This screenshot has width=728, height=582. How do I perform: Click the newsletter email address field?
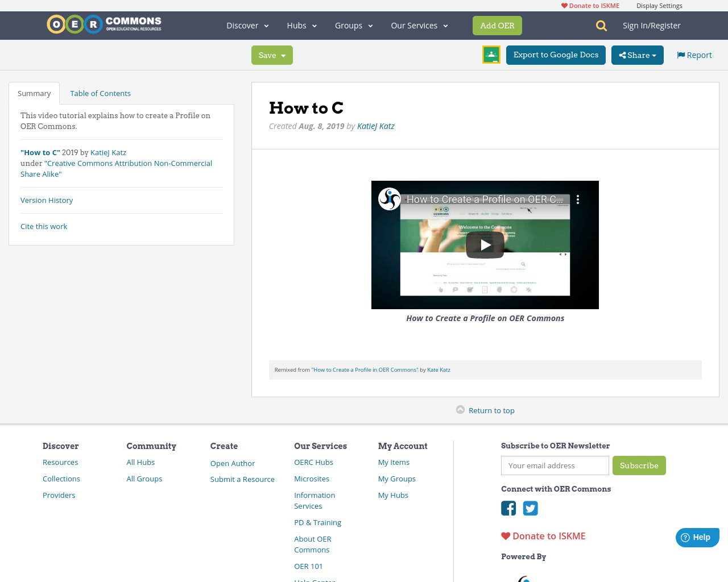[x=555, y=465]
